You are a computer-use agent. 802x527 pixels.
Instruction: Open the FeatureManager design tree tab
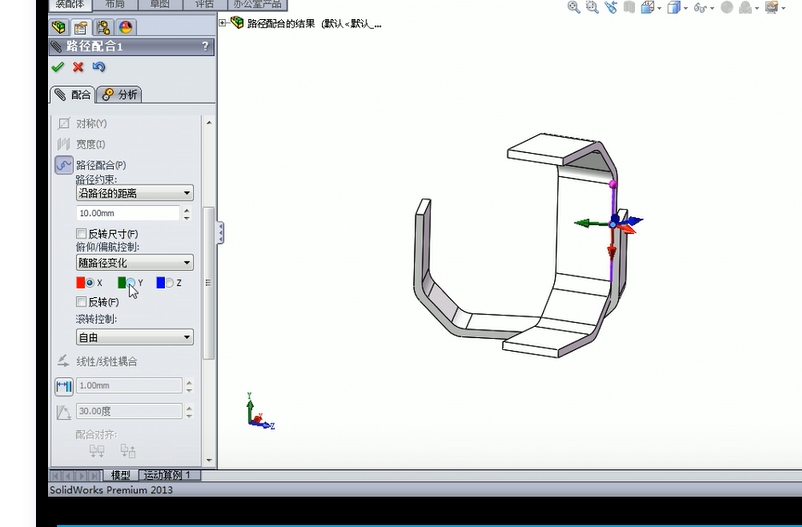click(x=59, y=27)
